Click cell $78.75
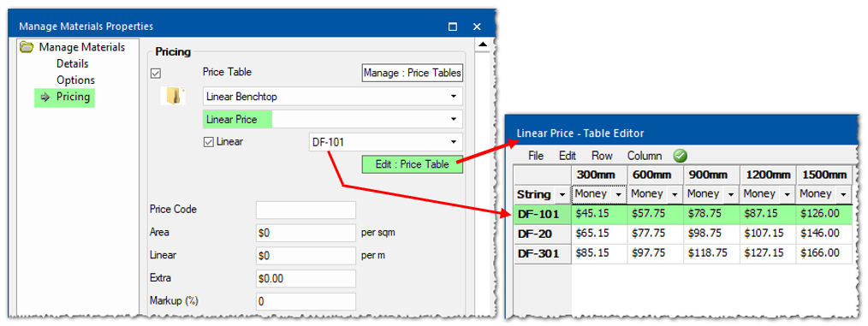Image resolution: width=868 pixels, height=326 pixels. pyautogui.click(x=712, y=214)
